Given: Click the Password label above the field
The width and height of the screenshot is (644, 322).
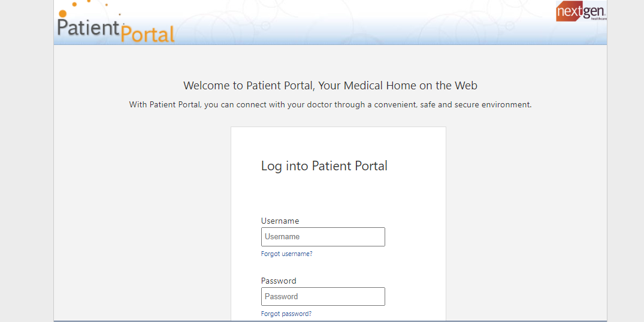Looking at the screenshot, I should pos(279,281).
